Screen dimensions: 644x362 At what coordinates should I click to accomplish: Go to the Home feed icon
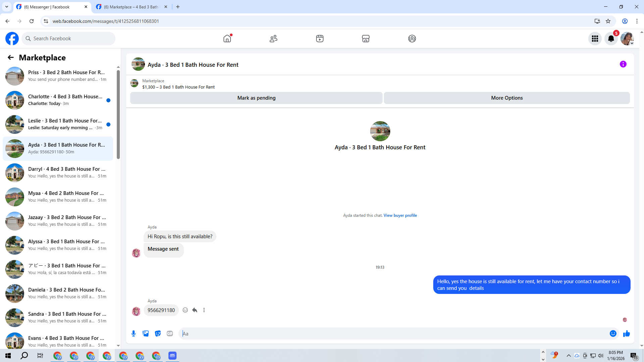227,39
